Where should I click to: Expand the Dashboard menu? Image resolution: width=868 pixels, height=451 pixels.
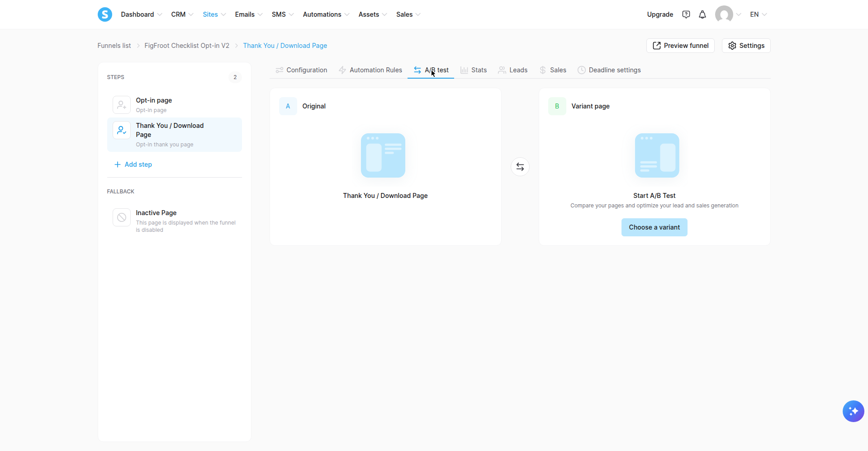point(142,14)
